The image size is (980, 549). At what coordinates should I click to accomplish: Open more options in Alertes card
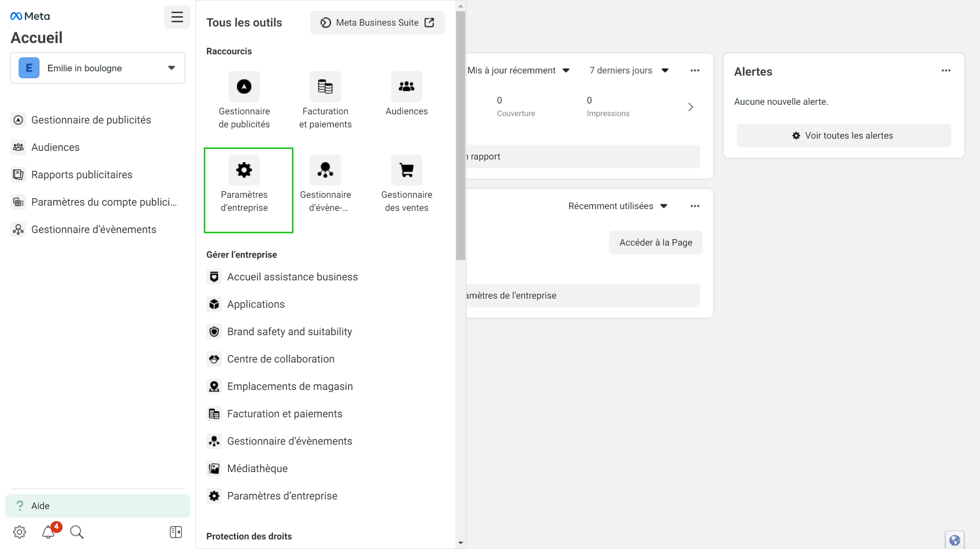(x=946, y=70)
